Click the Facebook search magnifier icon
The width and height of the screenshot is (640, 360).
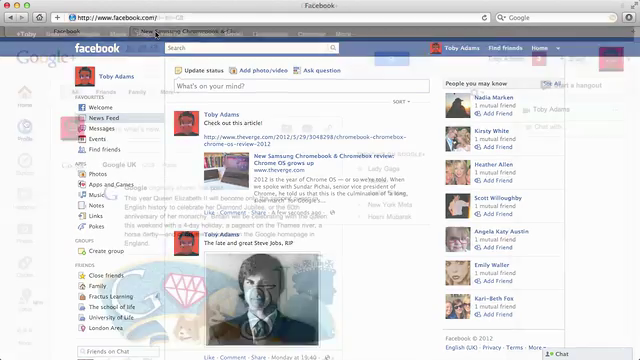click(333, 48)
